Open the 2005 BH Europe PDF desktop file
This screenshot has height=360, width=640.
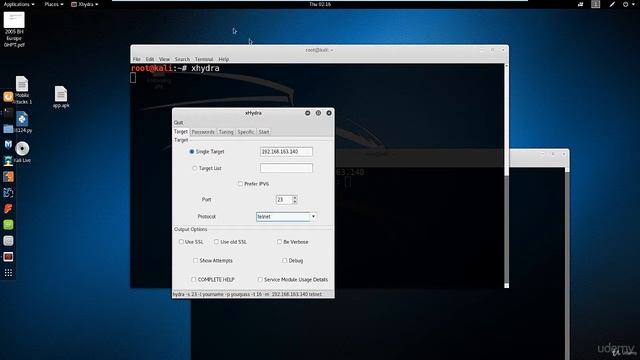click(14, 29)
